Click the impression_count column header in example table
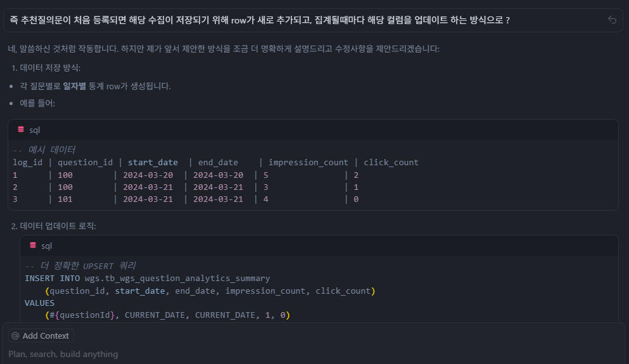The height and width of the screenshot is (364, 629). [308, 163]
